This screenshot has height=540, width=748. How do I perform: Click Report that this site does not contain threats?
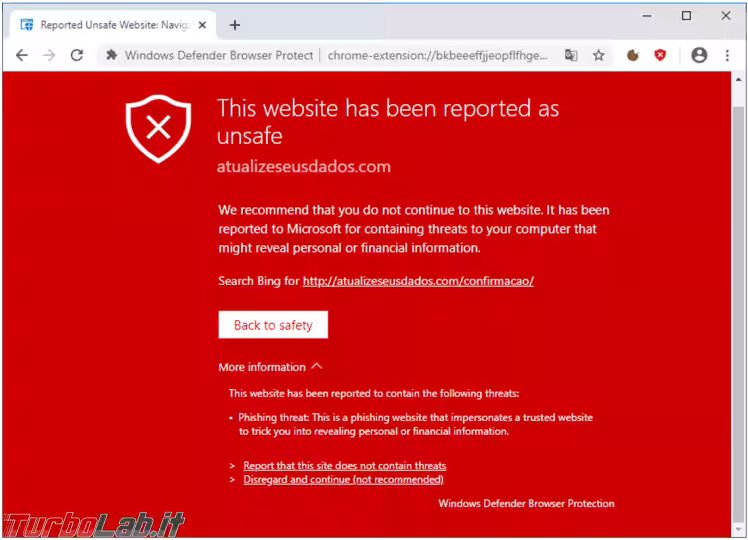click(x=344, y=466)
